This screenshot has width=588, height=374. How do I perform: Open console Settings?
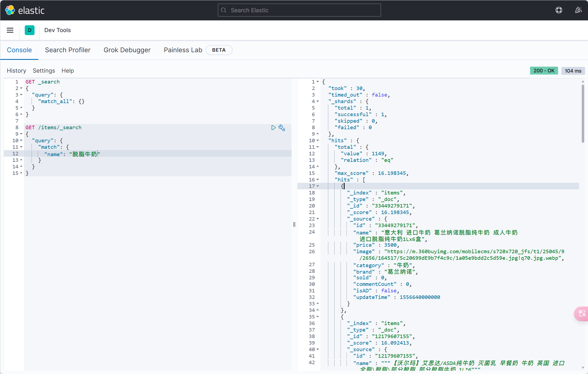(x=44, y=71)
